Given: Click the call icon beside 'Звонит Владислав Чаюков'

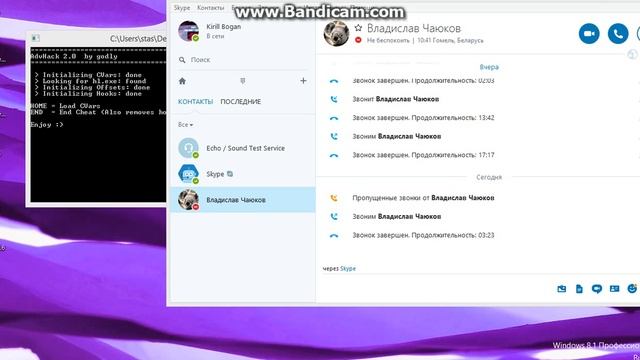Looking at the screenshot, I should pyautogui.click(x=334, y=99).
